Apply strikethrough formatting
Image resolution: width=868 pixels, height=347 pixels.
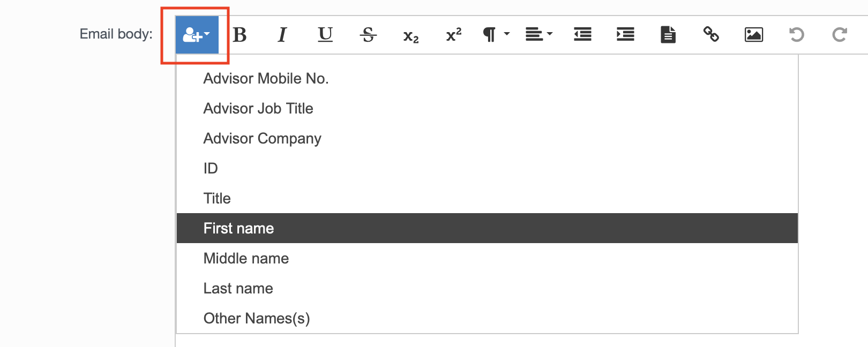[368, 34]
